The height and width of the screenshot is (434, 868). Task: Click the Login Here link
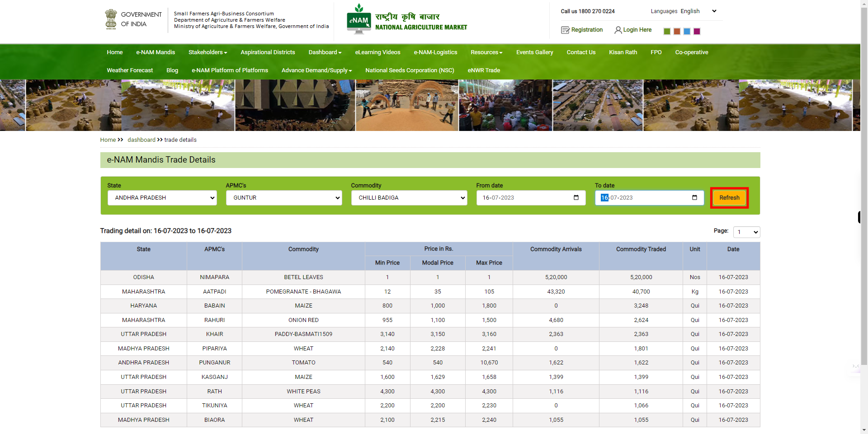click(637, 30)
